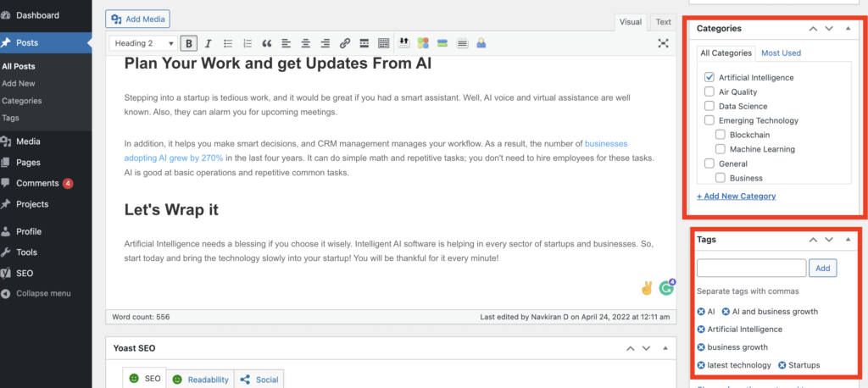This screenshot has height=388, width=868.
Task: Collapse the Categories panel
Action: point(848,29)
